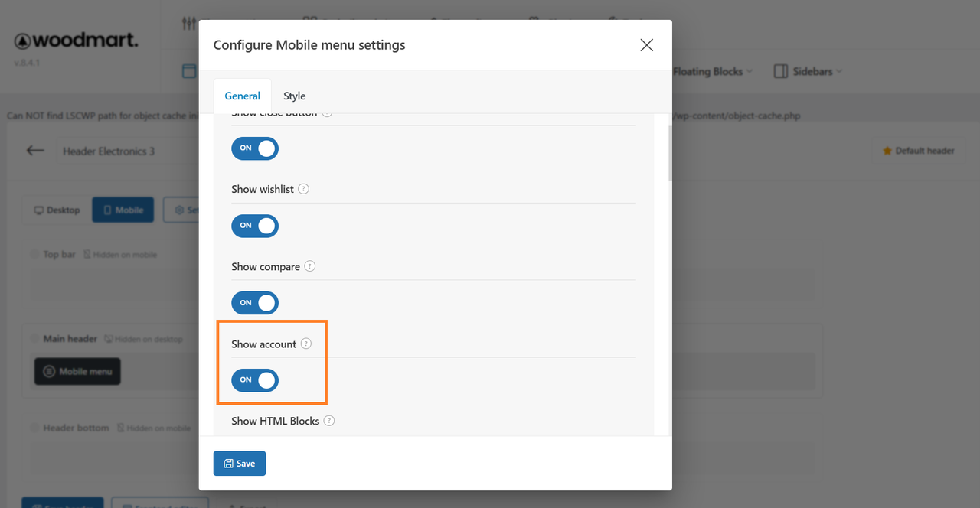
Task: Click the woodmart logo
Action: point(77,41)
